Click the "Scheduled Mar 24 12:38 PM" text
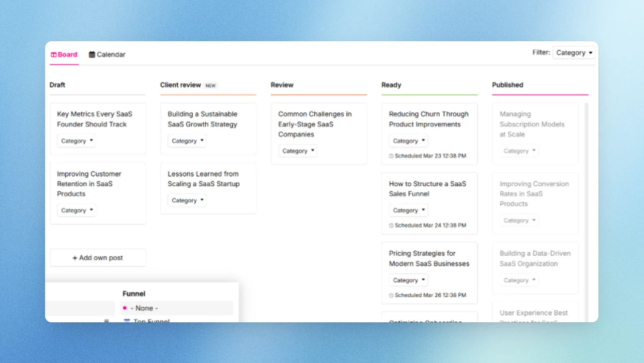The height and width of the screenshot is (363, 644). click(430, 226)
